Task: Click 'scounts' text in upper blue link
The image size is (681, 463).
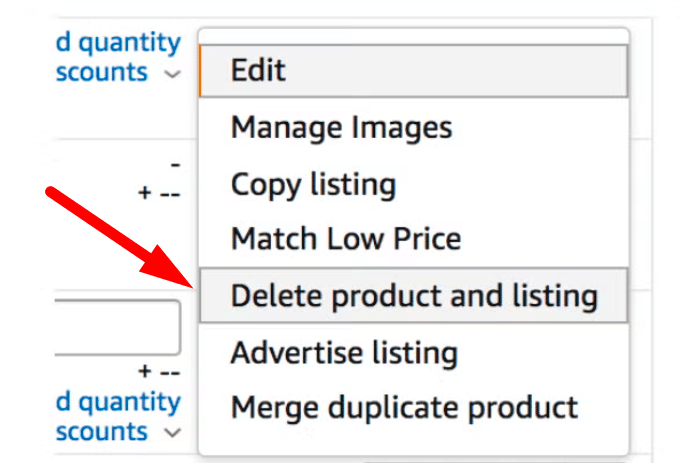Action: 102,72
